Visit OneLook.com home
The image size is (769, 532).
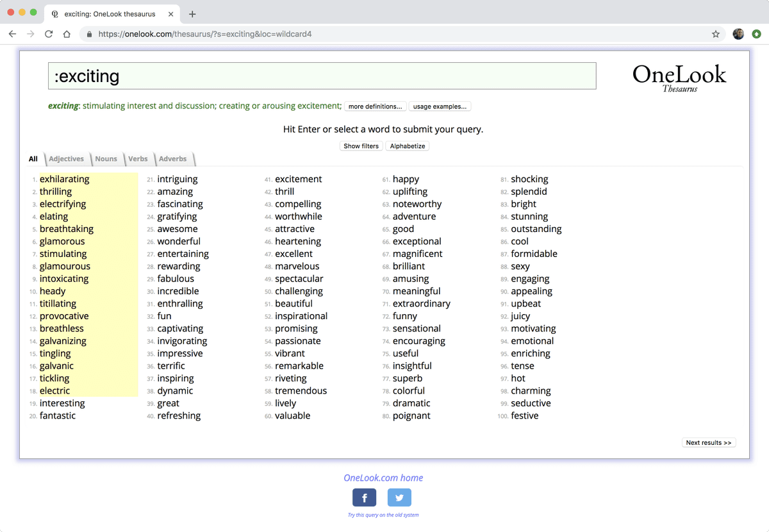tap(383, 478)
